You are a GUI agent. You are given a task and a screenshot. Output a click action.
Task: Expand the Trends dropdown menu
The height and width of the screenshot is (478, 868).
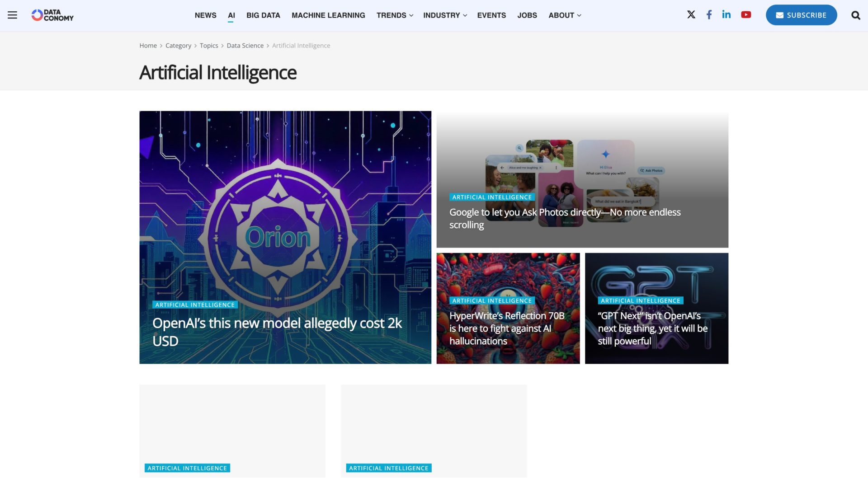(395, 15)
